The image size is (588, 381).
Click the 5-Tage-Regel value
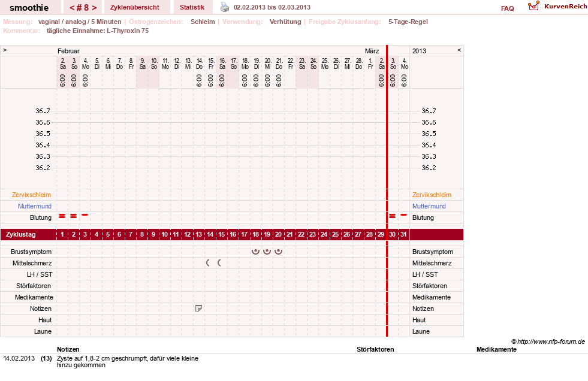[x=408, y=22]
